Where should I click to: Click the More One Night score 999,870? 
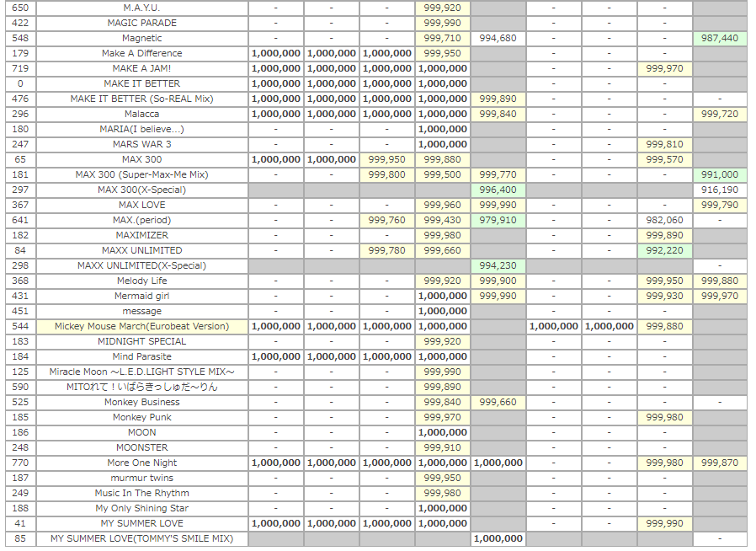point(720,463)
